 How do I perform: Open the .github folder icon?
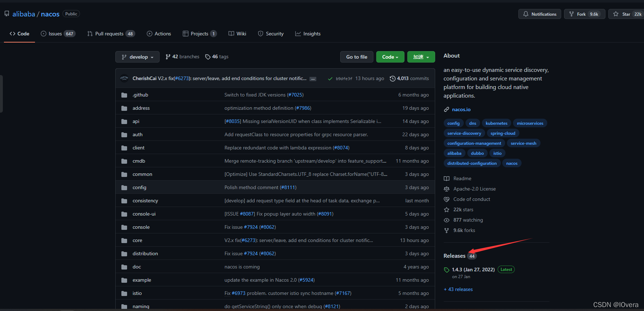(124, 95)
